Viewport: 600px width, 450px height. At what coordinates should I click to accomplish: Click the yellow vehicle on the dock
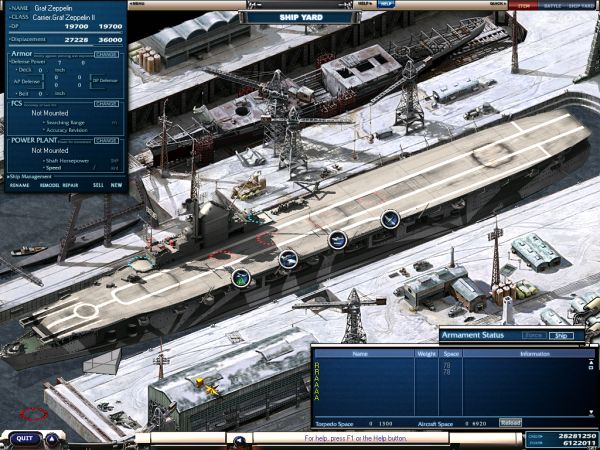[249, 188]
